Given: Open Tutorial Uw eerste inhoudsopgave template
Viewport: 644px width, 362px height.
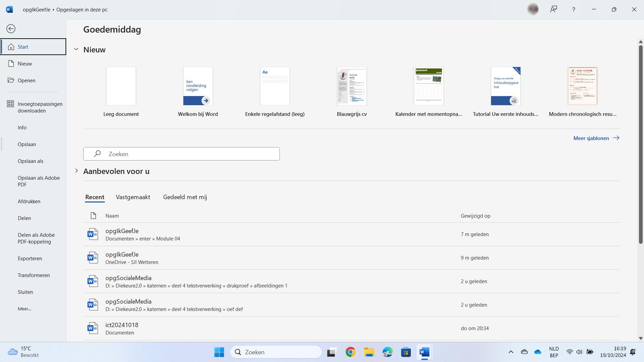Looking at the screenshot, I should point(506,92).
